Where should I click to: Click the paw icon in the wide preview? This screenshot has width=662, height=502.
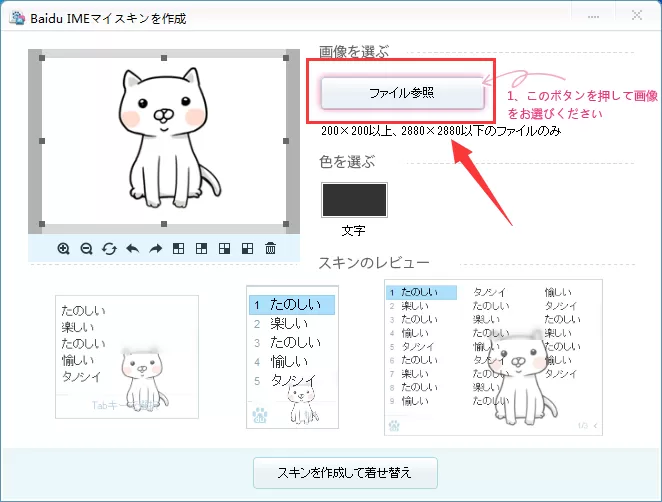(x=394, y=425)
